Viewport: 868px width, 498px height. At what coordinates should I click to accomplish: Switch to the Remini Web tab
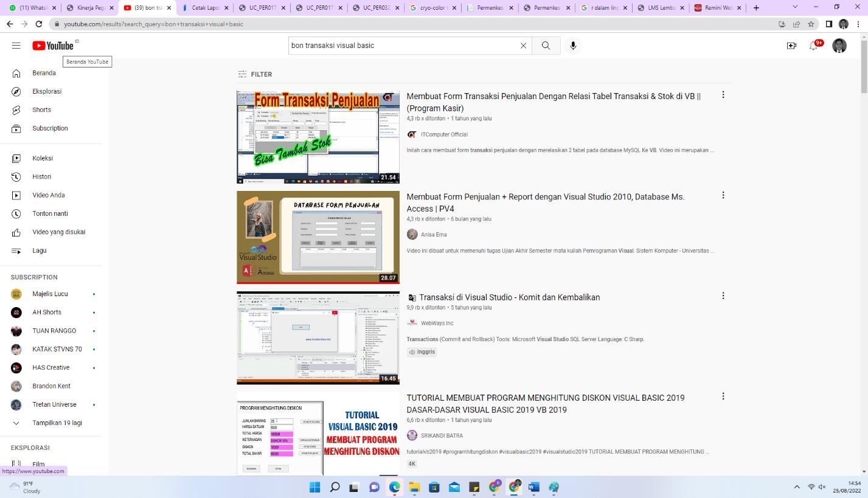pyautogui.click(x=718, y=8)
